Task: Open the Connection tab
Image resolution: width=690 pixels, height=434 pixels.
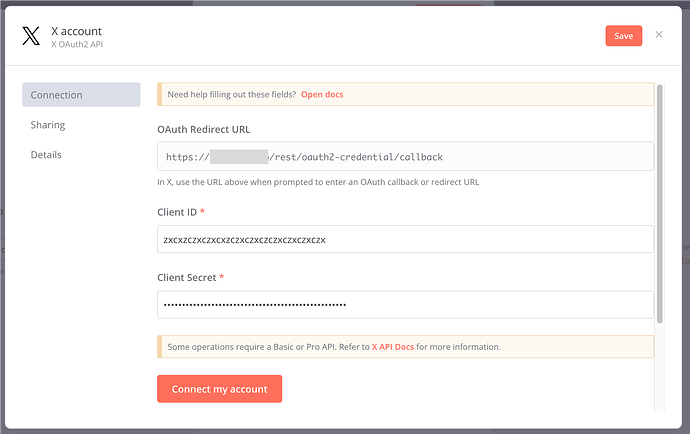Action: click(x=81, y=95)
